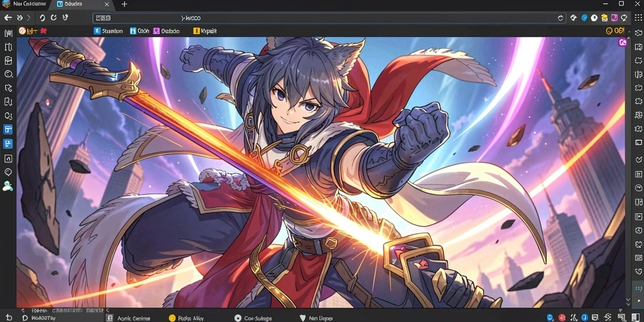Image resolution: width=644 pixels, height=322 pixels.
Task: Collapse with the small up chevron at right
Action: [x=630, y=31]
